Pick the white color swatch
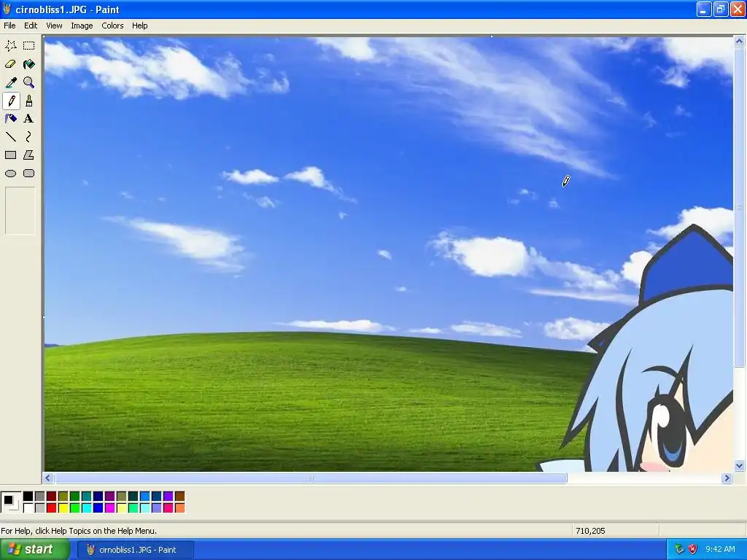747x560 pixels. click(28, 508)
